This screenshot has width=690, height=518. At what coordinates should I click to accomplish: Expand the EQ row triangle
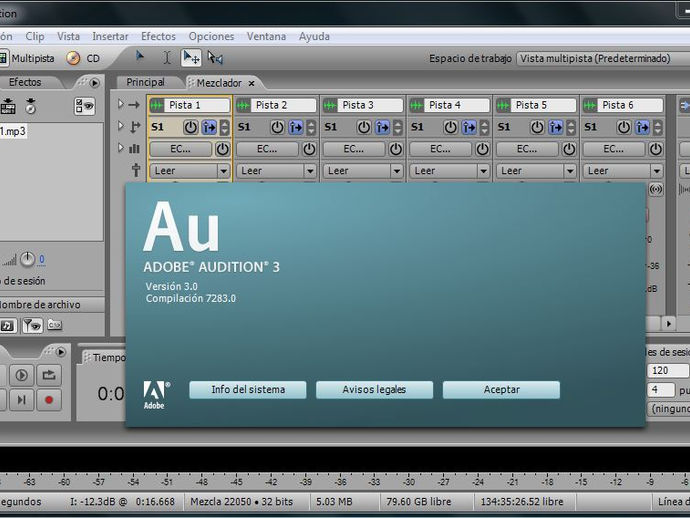[121, 148]
